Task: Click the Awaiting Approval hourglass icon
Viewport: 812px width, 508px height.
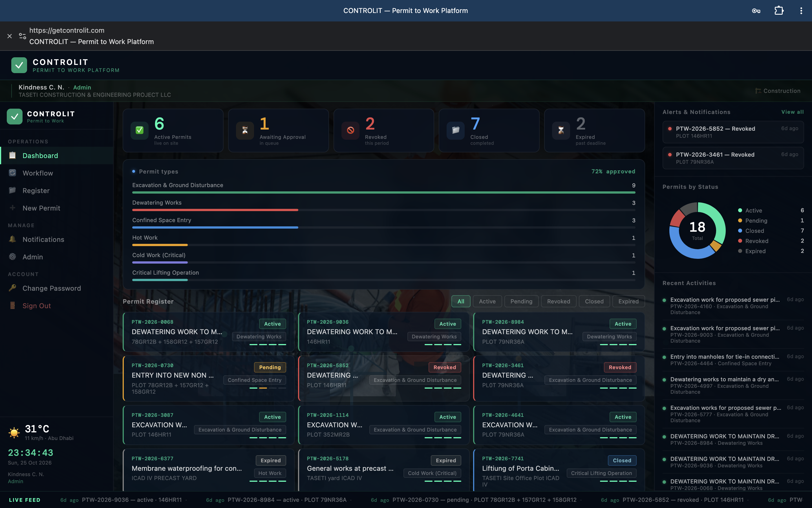Action: tap(245, 130)
